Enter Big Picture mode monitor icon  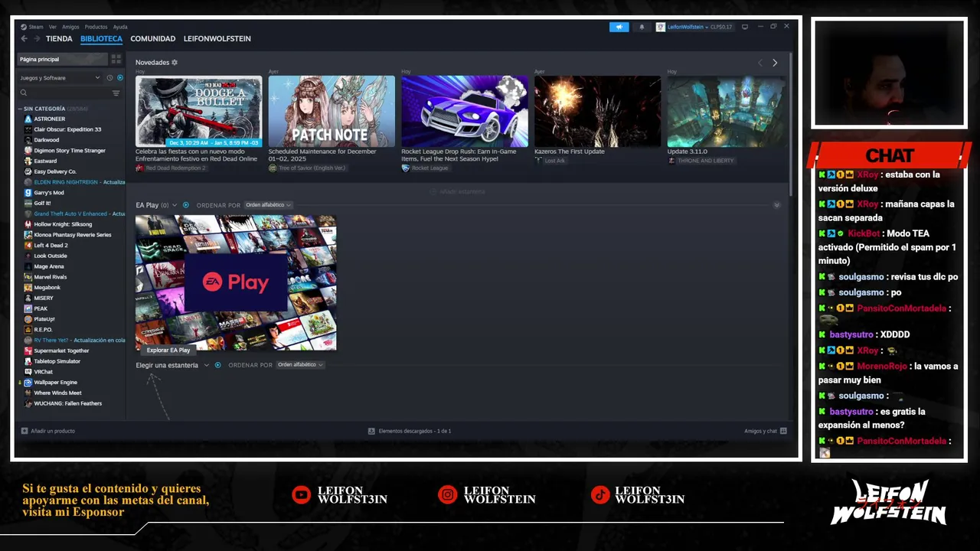[745, 27]
